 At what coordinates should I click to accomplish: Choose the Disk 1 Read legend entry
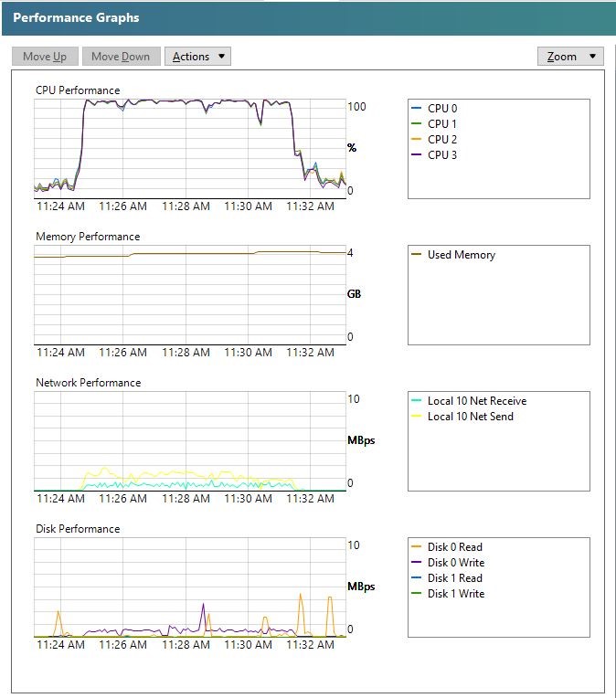[454, 578]
